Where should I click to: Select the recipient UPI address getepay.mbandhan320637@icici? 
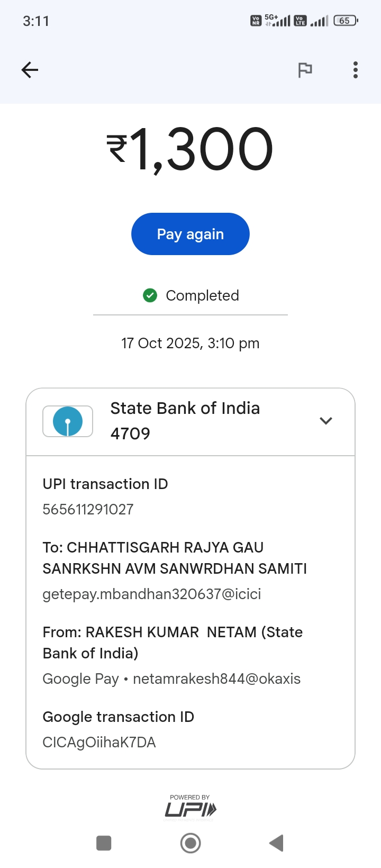[152, 594]
